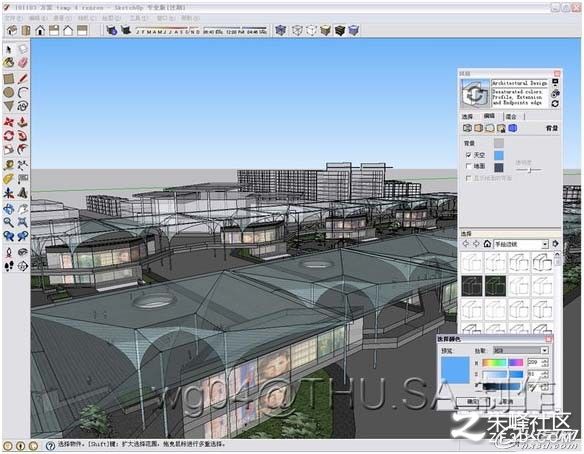Switch to the 混合 Mix tab

point(511,117)
